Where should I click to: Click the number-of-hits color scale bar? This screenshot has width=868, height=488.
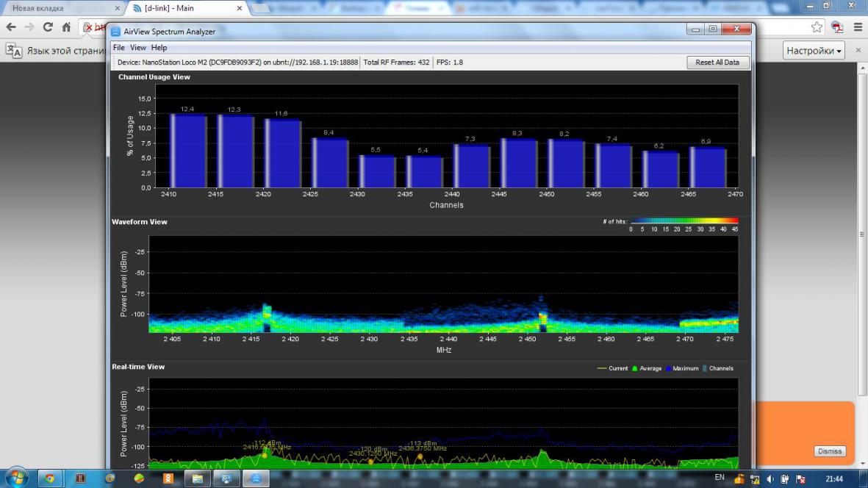(x=684, y=220)
